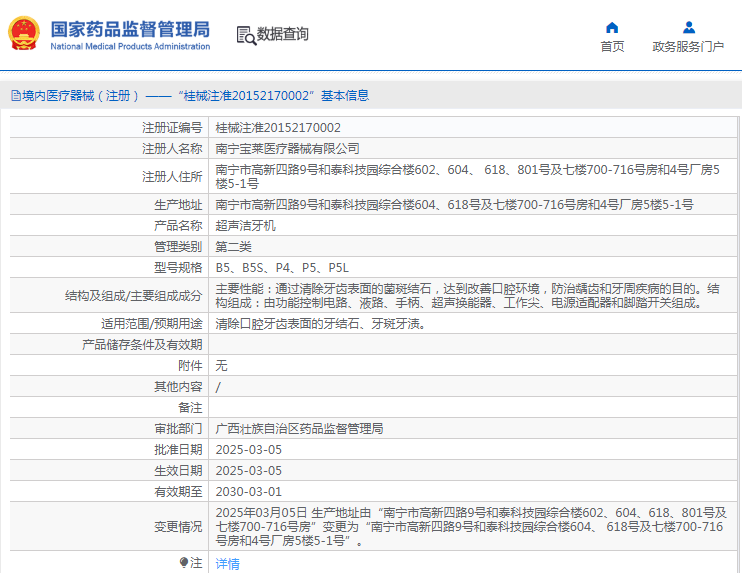The width and height of the screenshot is (742, 573).
Task: Select product name 超声洁牙机
Action: point(246,226)
